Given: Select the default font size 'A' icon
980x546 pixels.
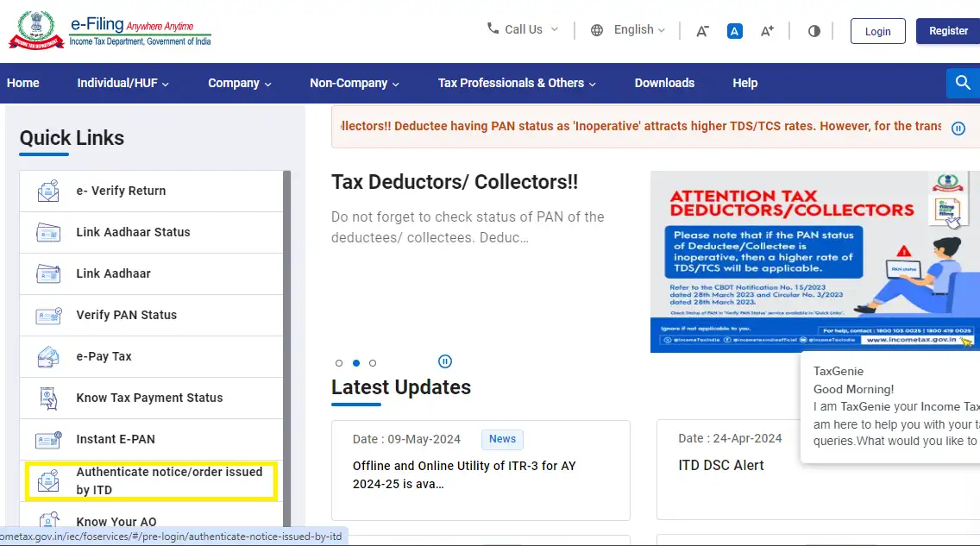Looking at the screenshot, I should click(734, 30).
